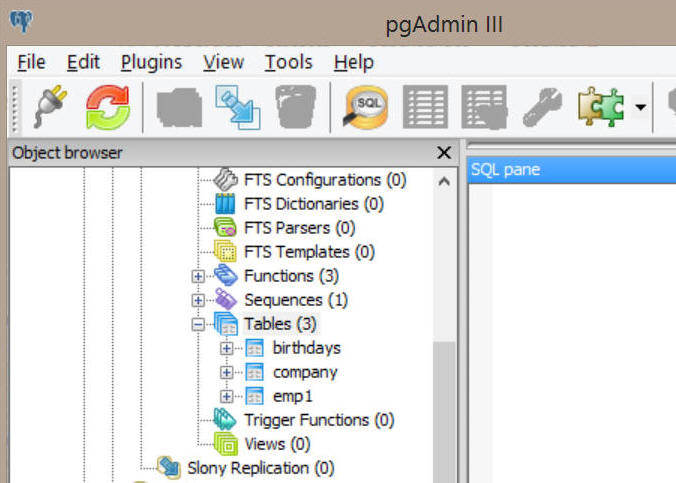Open the plugins dropdown arrow
676x483 pixels.
[641, 107]
